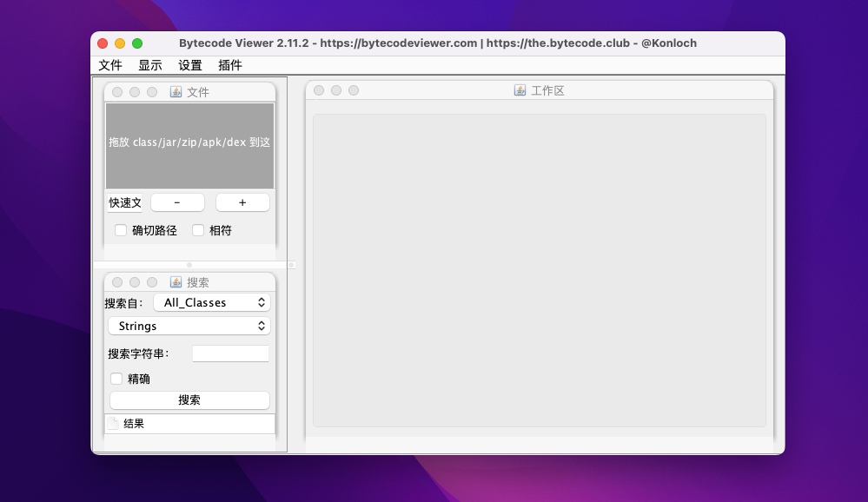Click the 搜索 search button

tap(189, 400)
